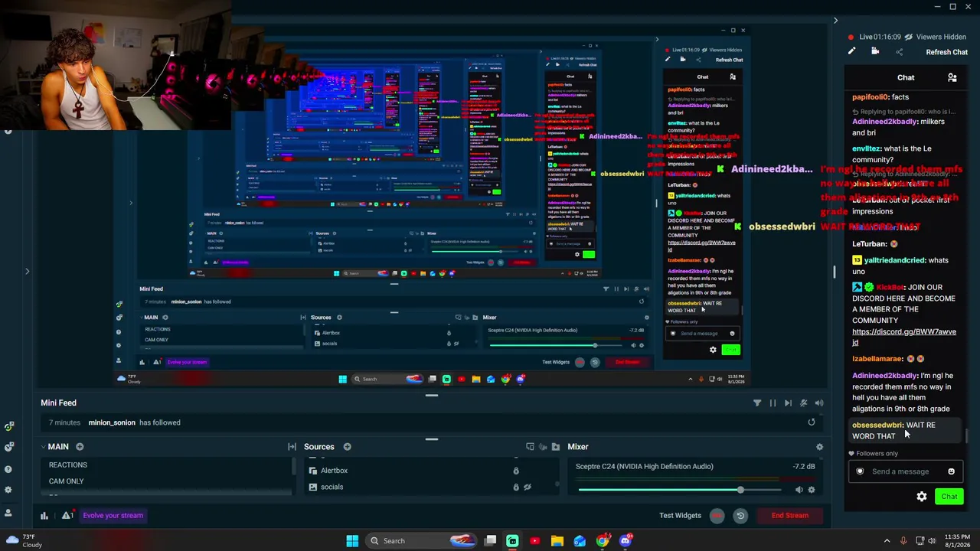Toggle the Mini Feed speaker volume icon
Image resolution: width=980 pixels, height=551 pixels.
point(819,403)
